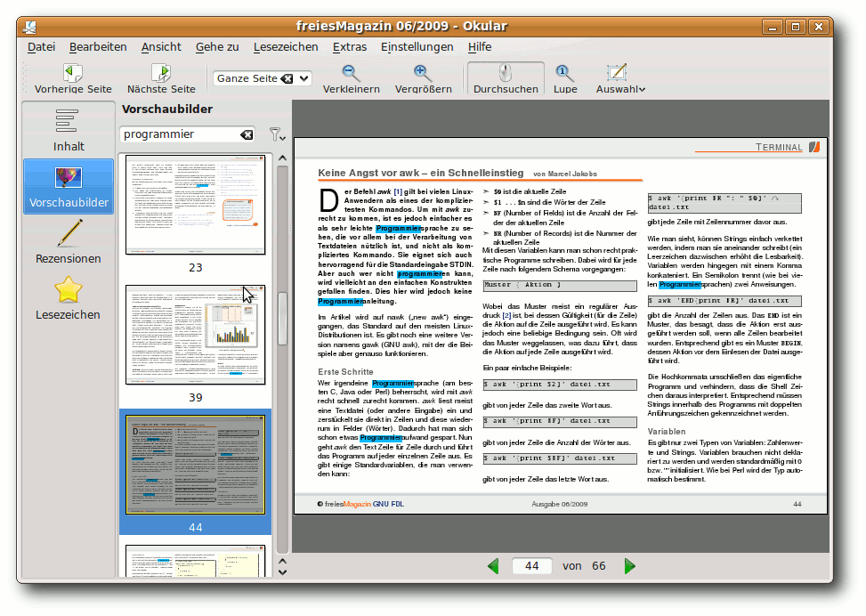
Task: Click the author name von Marcel Jakobs
Action: [565, 174]
